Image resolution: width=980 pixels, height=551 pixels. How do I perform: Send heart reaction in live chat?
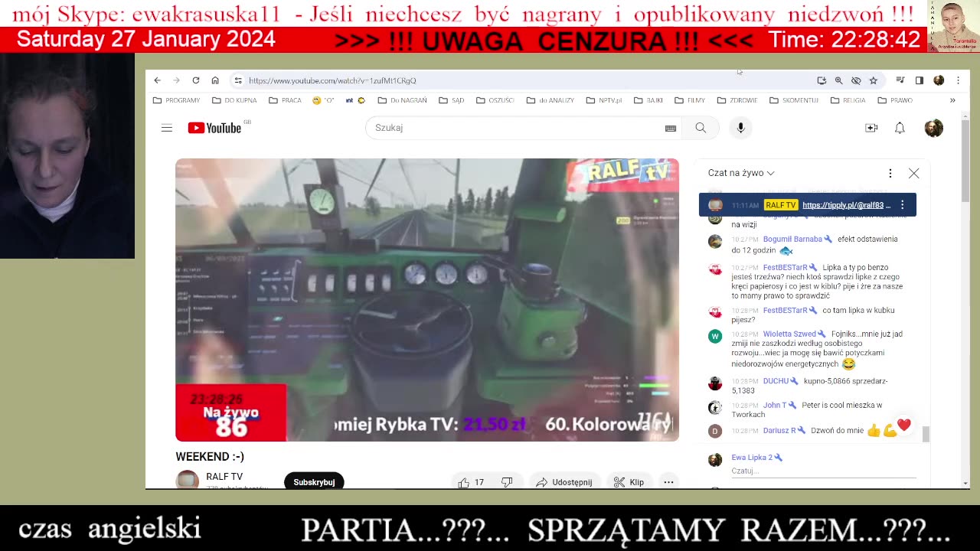click(x=904, y=425)
